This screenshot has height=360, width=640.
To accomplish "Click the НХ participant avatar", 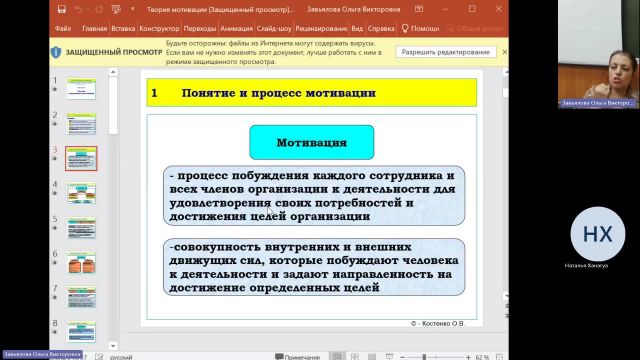I will pyautogui.click(x=598, y=234).
